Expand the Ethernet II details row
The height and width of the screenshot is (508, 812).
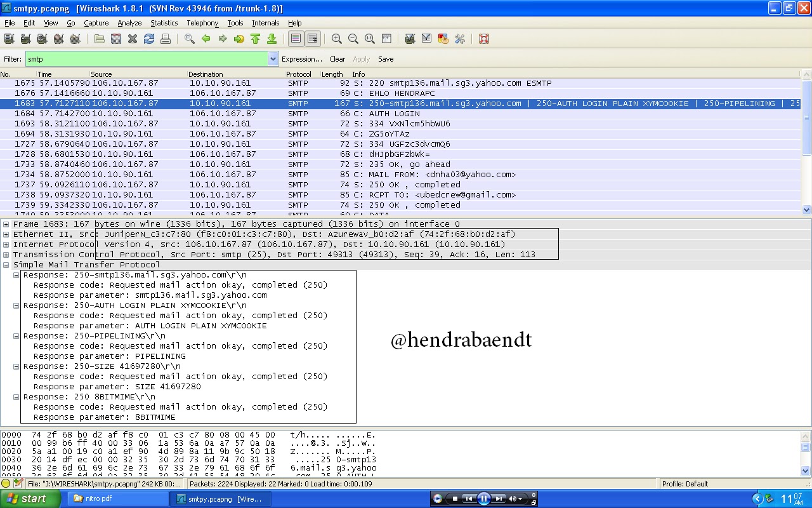[x=5, y=234]
